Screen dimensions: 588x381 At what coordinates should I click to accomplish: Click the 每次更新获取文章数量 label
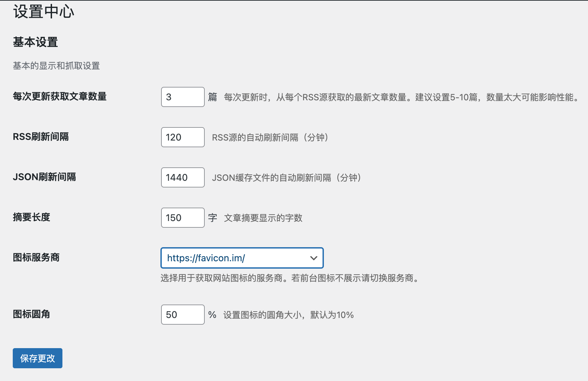[60, 97]
